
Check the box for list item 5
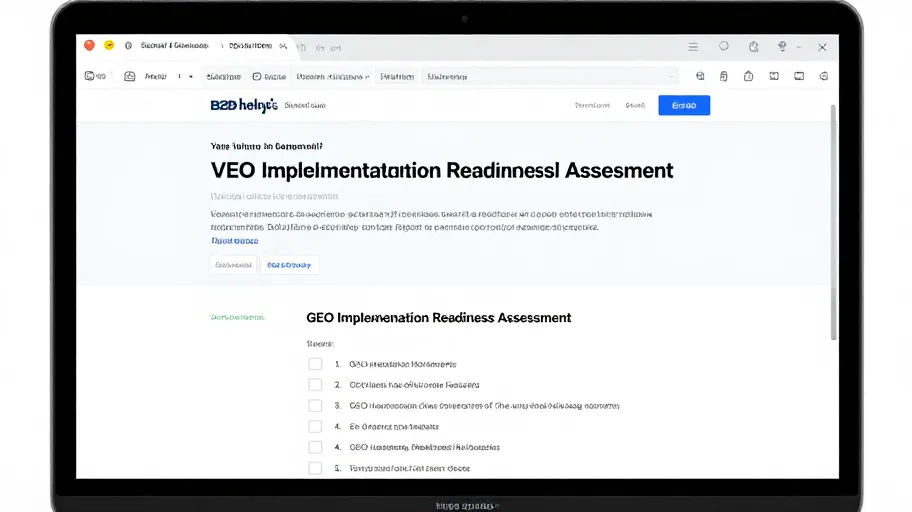[x=315, y=468]
